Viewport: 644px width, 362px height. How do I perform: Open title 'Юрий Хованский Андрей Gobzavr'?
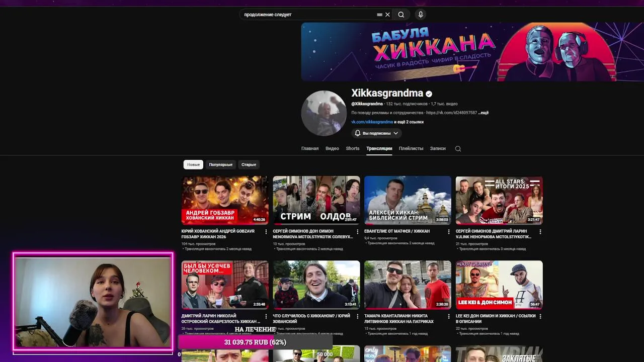click(x=218, y=234)
